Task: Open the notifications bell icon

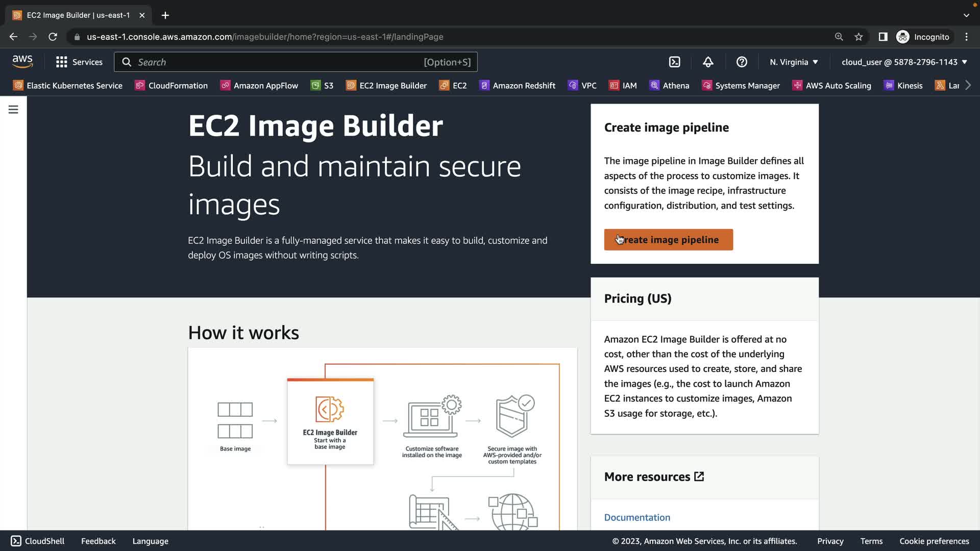Action: tap(708, 62)
